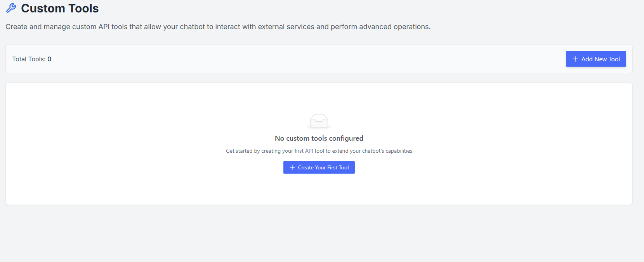
Task: Select the empty tray graphic above the message
Action: point(319,121)
